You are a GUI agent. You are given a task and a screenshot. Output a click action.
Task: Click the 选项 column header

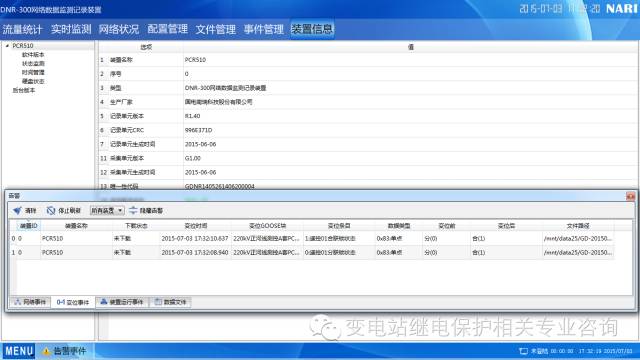[x=146, y=47]
